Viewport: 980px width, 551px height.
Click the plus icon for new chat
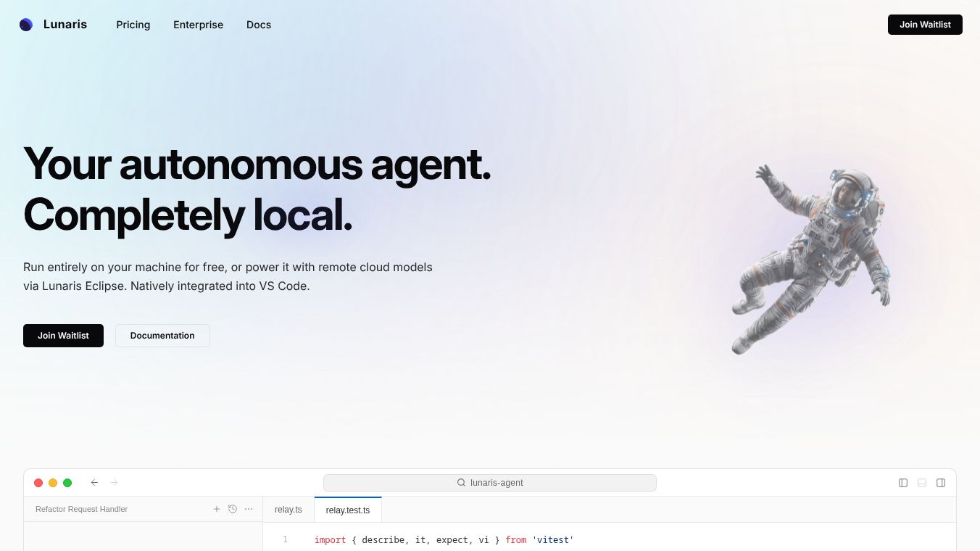[217, 509]
